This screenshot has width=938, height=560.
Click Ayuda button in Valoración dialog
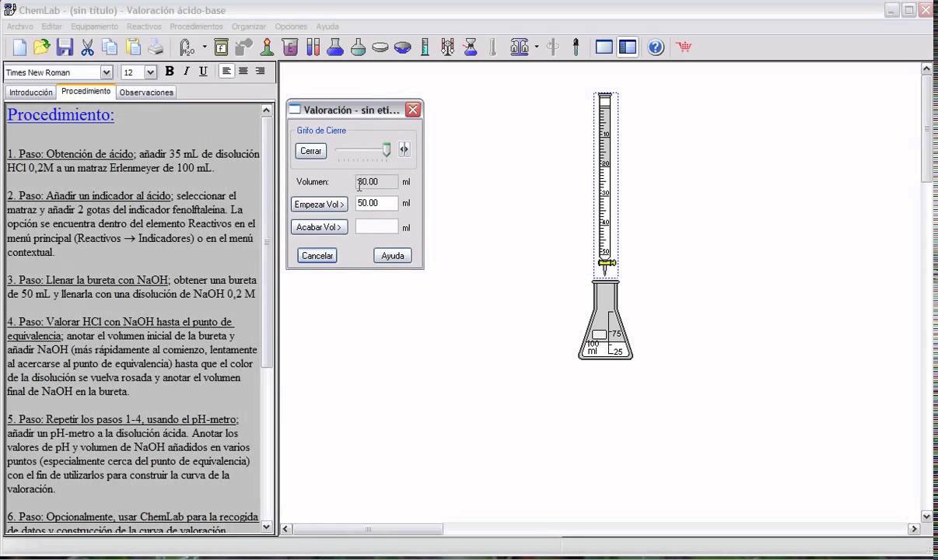(x=393, y=255)
